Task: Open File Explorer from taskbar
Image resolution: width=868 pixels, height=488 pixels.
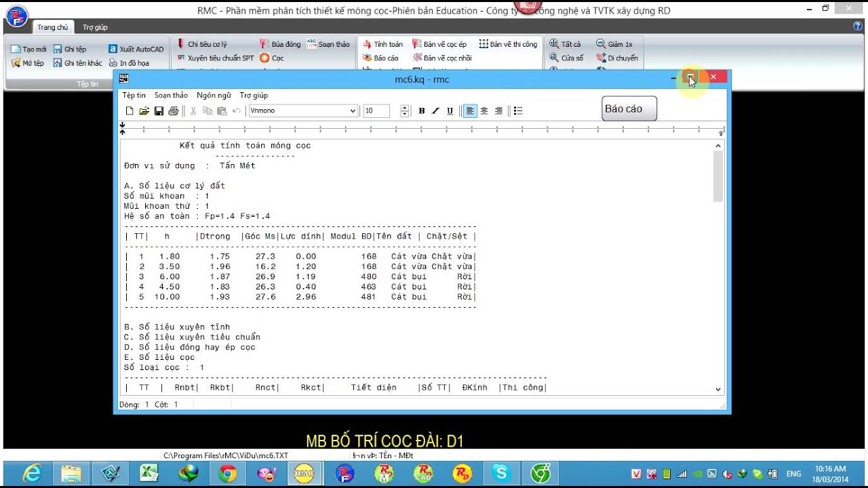Action: point(71,473)
